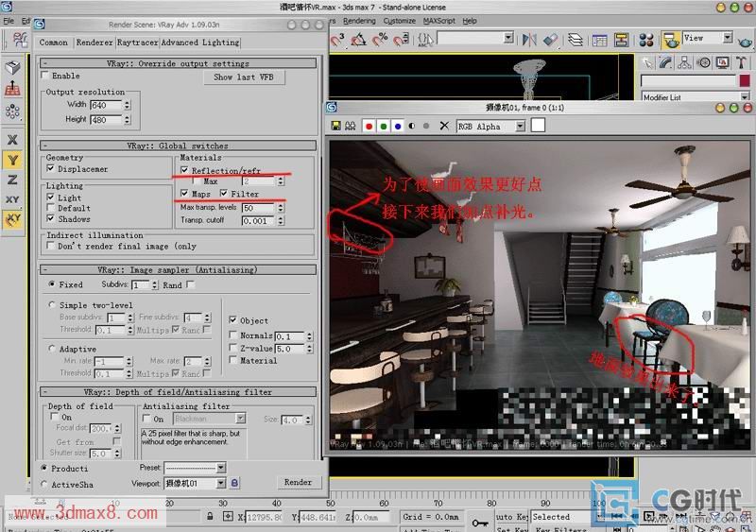
Task: Select Simple two-level sampler radio
Action: pyautogui.click(x=52, y=305)
